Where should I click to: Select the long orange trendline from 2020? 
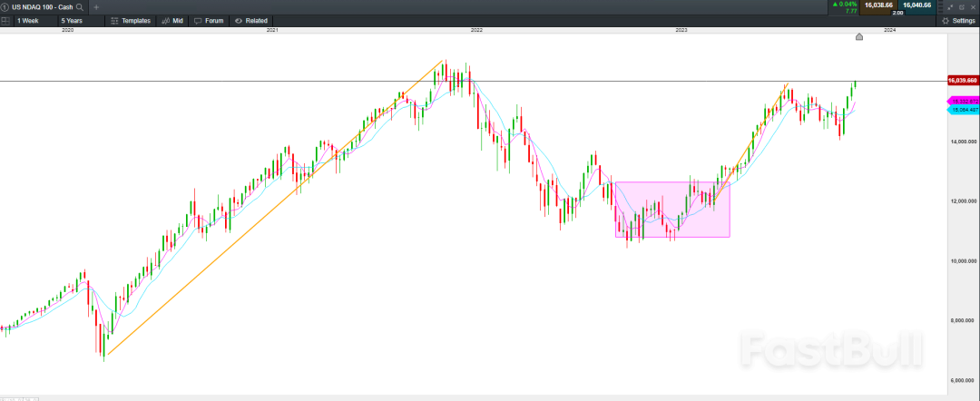click(x=272, y=209)
